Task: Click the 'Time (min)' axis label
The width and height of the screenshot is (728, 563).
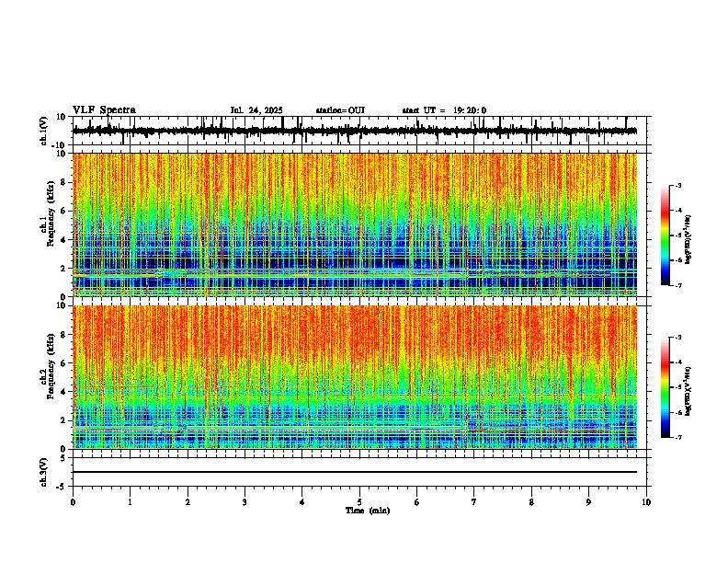Action: 368,511
